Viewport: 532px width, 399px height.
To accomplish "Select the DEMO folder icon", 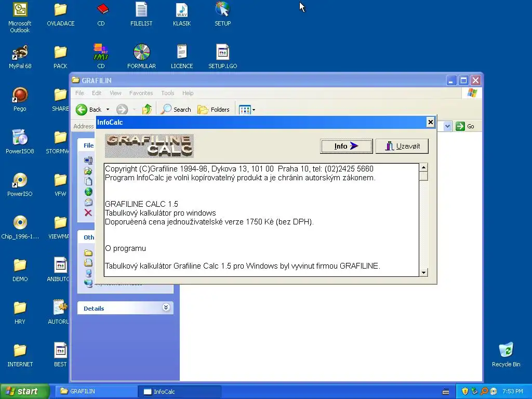I will coord(20,270).
